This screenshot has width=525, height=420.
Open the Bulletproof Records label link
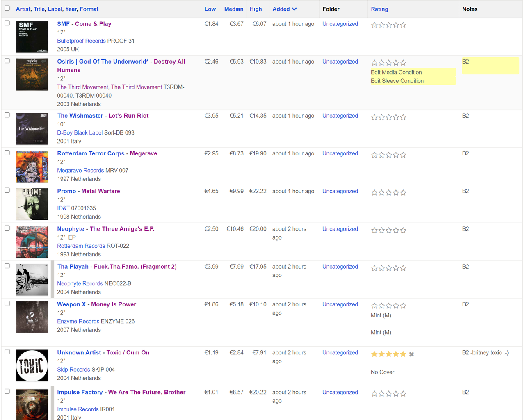pyautogui.click(x=81, y=41)
